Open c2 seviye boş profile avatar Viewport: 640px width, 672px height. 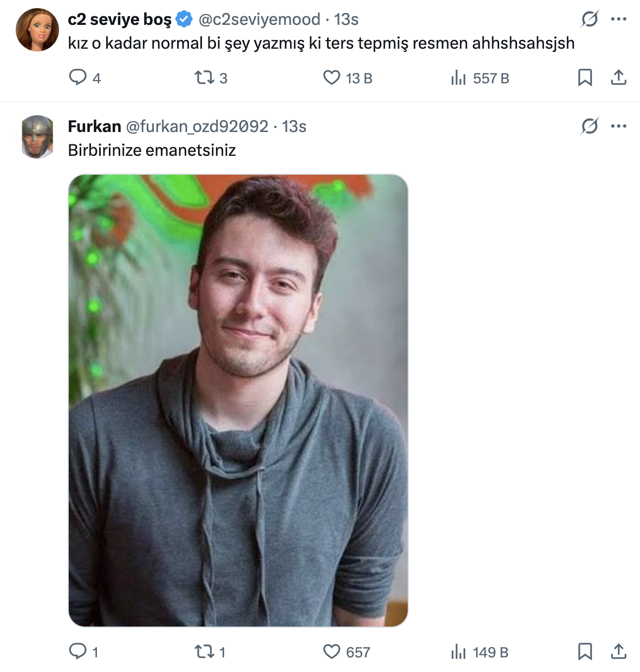[x=37, y=30]
